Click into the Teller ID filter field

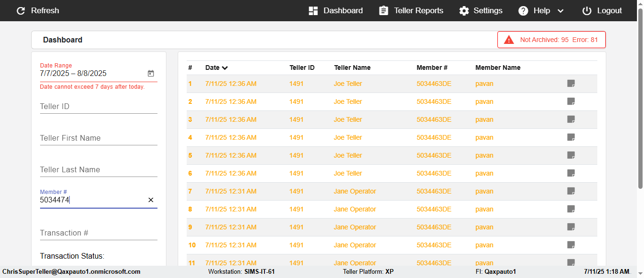click(x=98, y=107)
